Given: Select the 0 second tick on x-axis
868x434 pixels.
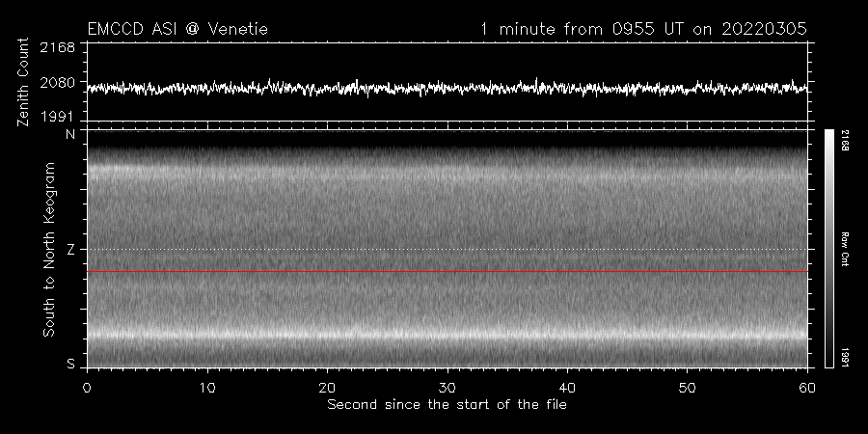Looking at the screenshot, I should tap(87, 387).
